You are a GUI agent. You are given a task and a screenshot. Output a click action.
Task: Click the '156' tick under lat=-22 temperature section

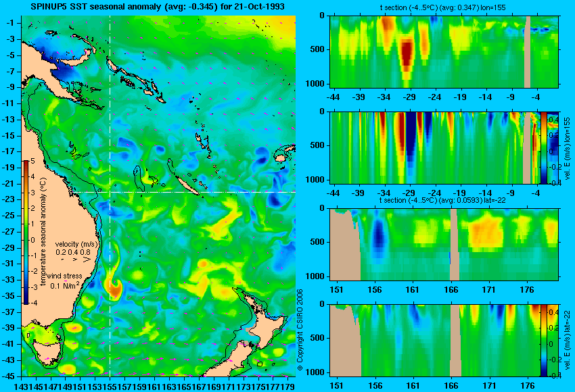pyautogui.click(x=374, y=290)
